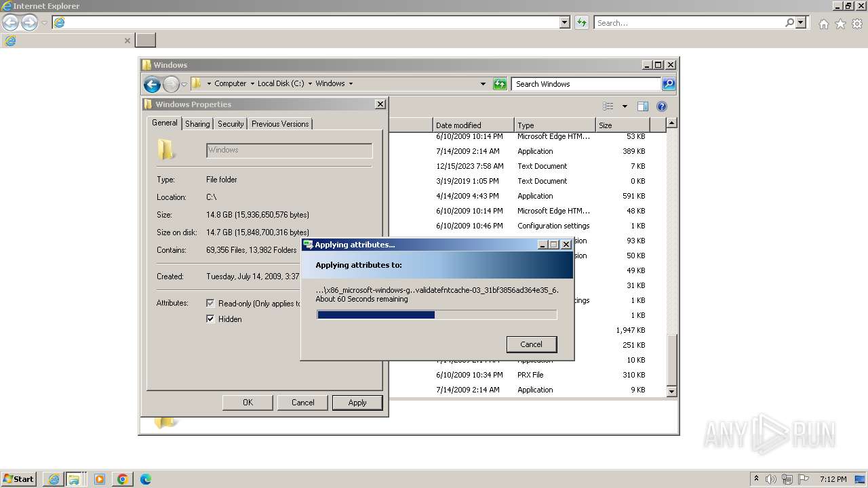Open Internet Explorer Home page icon

pos(823,24)
